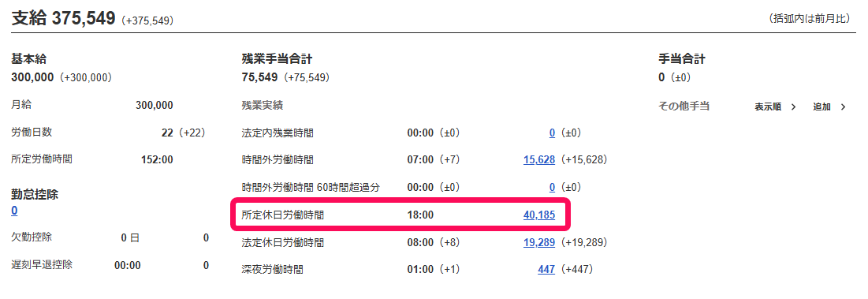Open the 15,628 時間外労働時間 amount link

pyautogui.click(x=539, y=160)
